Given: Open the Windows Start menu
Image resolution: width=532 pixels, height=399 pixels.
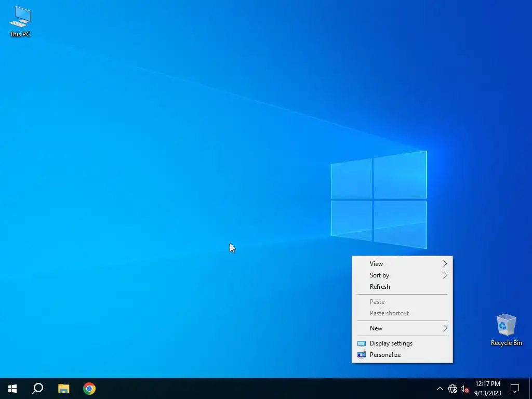Looking at the screenshot, I should pos(12,389).
